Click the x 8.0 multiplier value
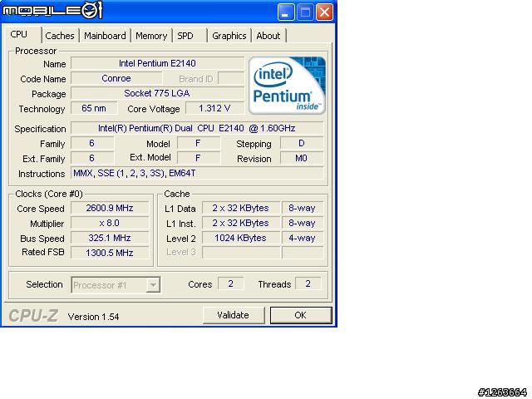Image resolution: width=532 pixels, height=399 pixels. 110,223
